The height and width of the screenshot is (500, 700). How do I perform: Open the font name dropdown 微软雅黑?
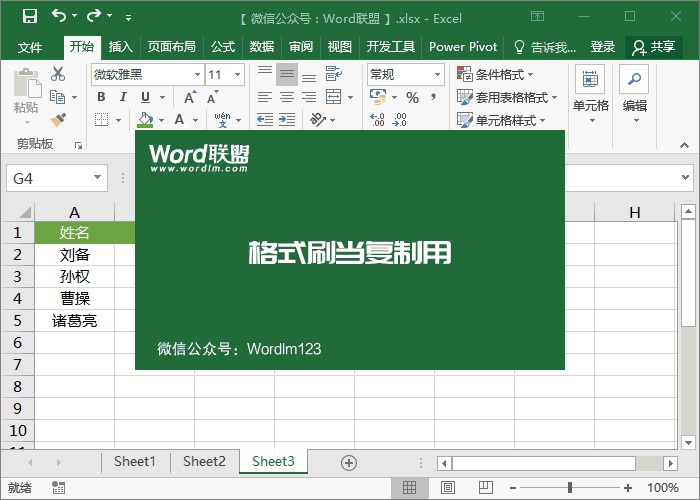(197, 75)
